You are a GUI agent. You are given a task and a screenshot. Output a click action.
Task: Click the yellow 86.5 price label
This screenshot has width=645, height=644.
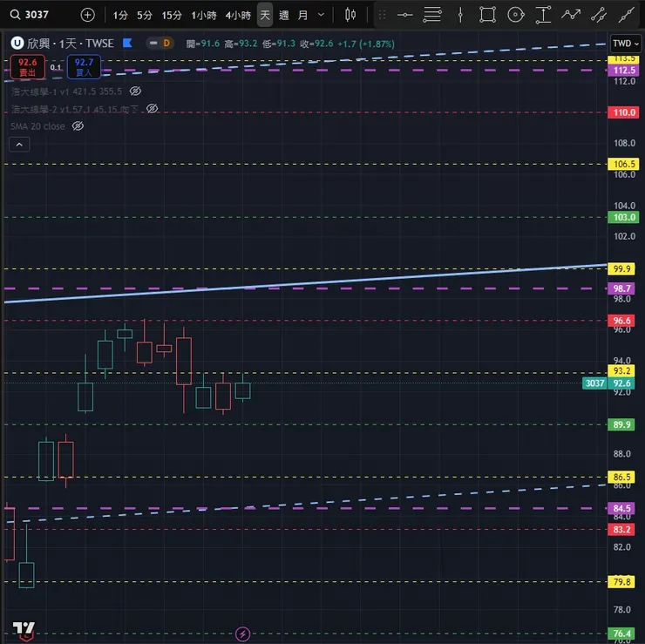coord(621,477)
